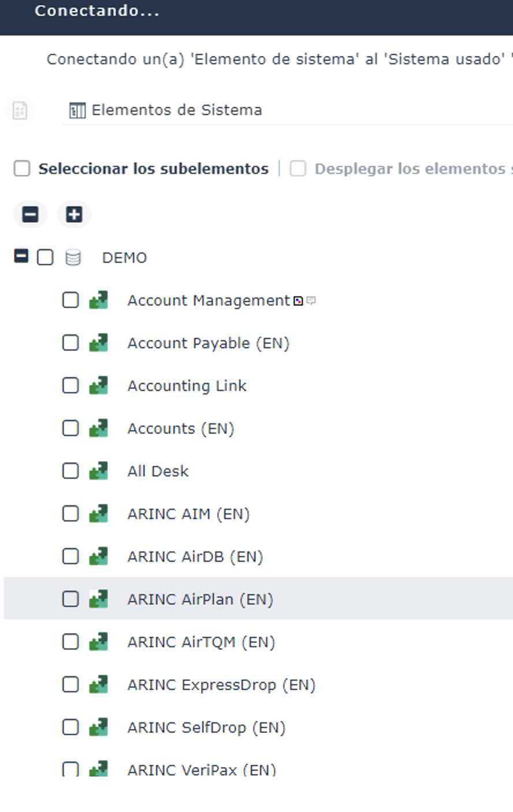Click the collapse all minus button
This screenshot has width=513, height=812.
(30, 215)
